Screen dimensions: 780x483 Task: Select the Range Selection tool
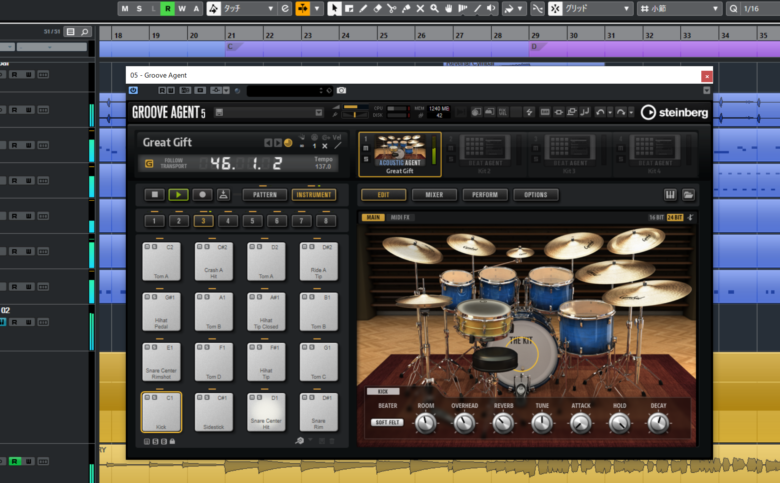pyautogui.click(x=349, y=8)
